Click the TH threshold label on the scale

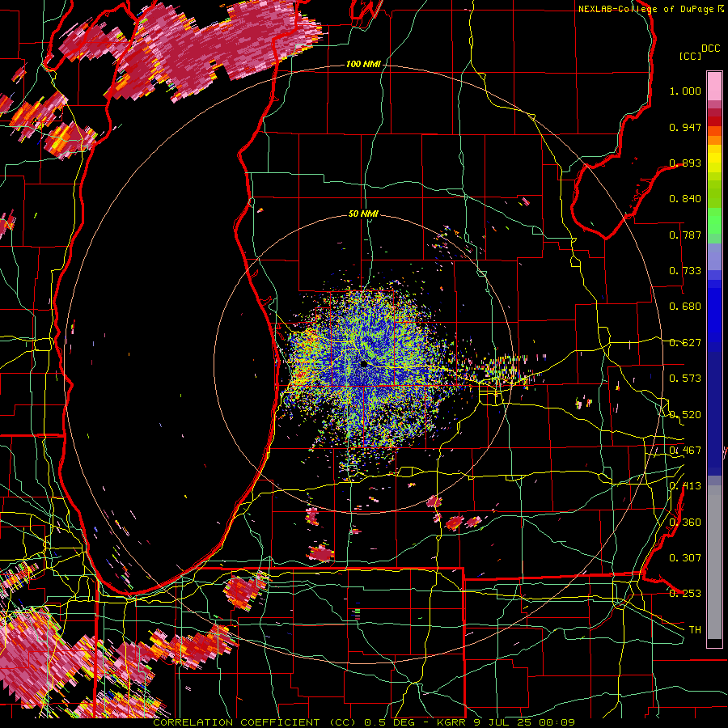[x=695, y=630]
